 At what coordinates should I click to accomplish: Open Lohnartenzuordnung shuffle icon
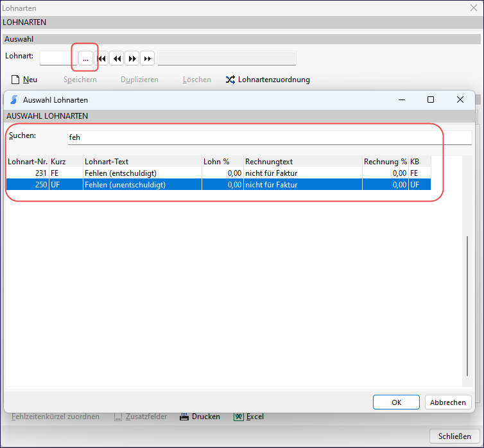(230, 80)
